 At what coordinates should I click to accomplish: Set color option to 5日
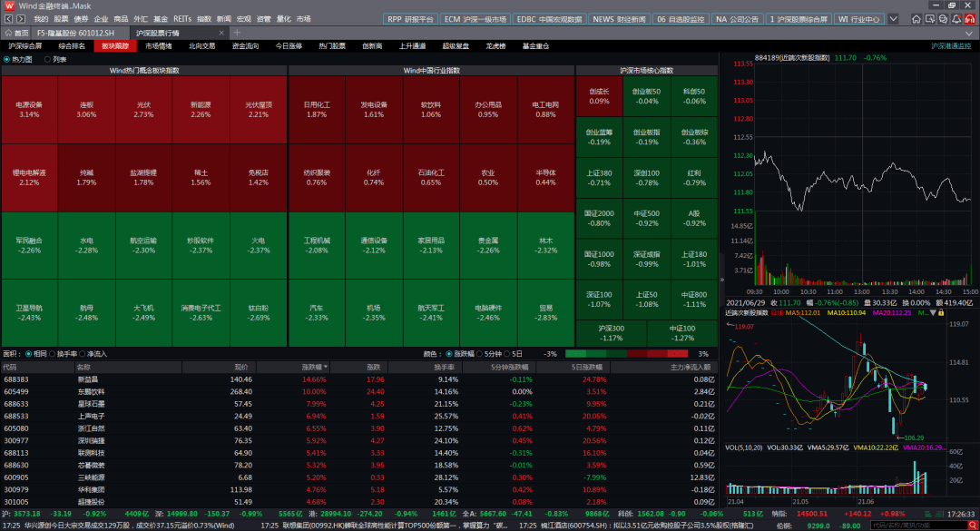tap(507, 354)
